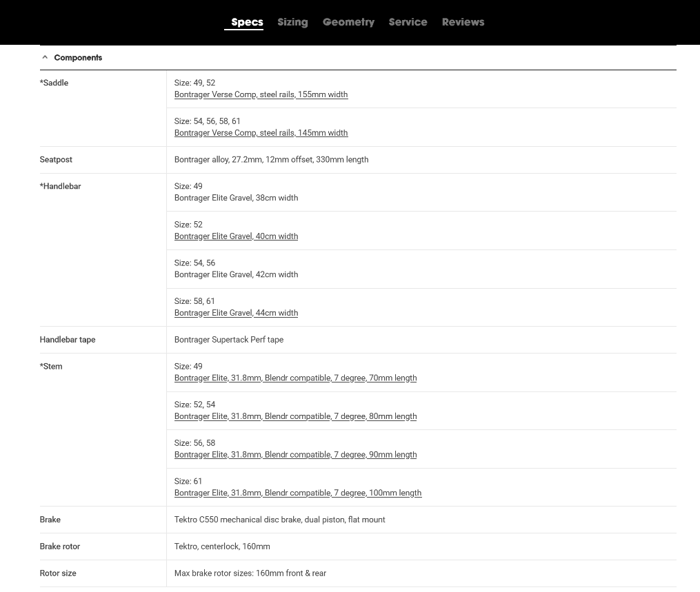
Task: Click the Components section heading
Action: [x=78, y=58]
